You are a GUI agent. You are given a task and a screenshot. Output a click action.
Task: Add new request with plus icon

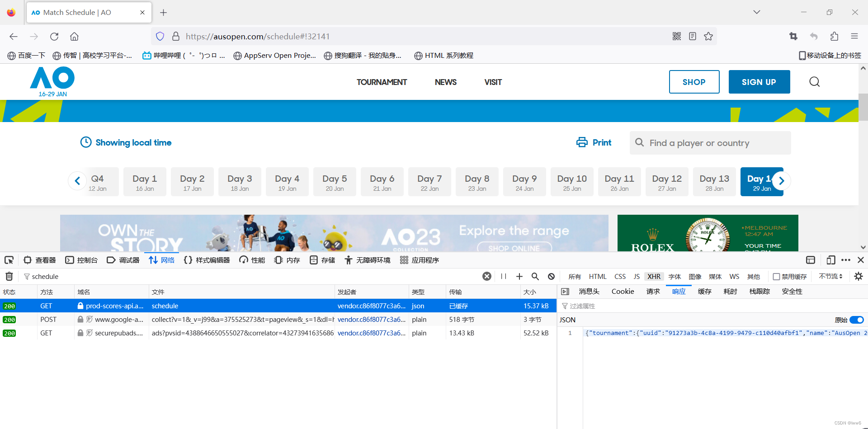[x=519, y=276]
